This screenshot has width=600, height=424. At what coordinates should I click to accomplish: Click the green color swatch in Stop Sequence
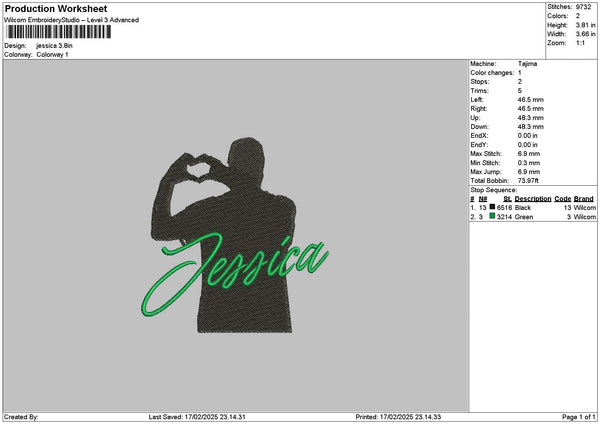(x=492, y=216)
